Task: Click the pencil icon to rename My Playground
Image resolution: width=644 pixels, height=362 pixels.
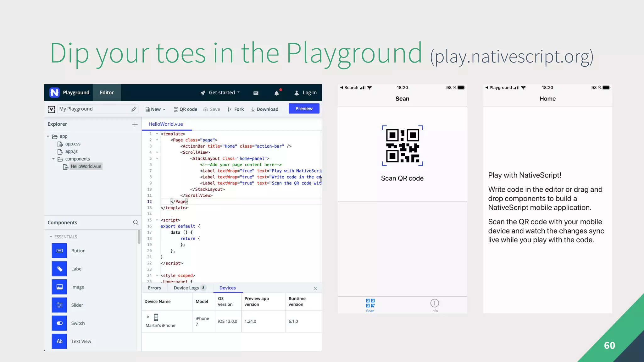Action: pyautogui.click(x=134, y=109)
